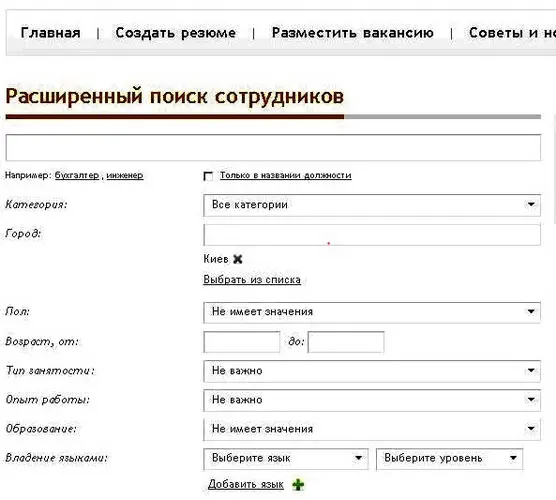Open the Категория dropdown showing Все категории
The width and height of the screenshot is (556, 500).
372,205
